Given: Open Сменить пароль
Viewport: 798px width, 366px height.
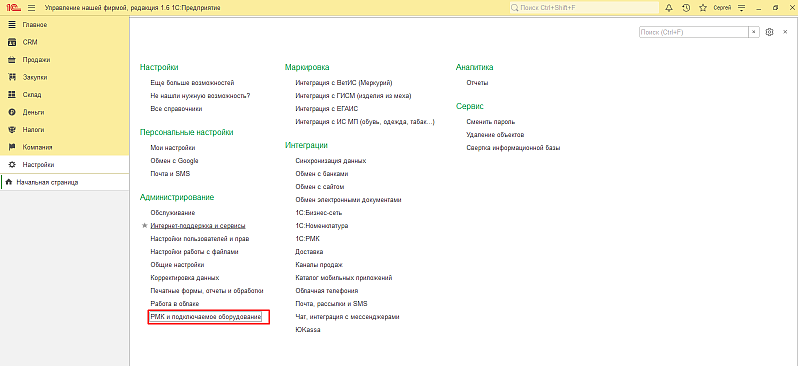Looking at the screenshot, I should click(x=491, y=122).
